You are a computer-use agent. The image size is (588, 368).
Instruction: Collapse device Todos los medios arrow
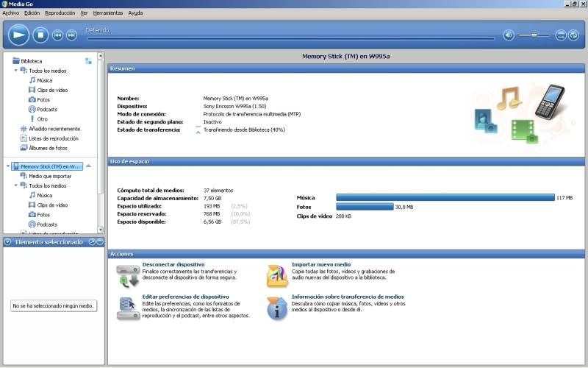[15, 185]
